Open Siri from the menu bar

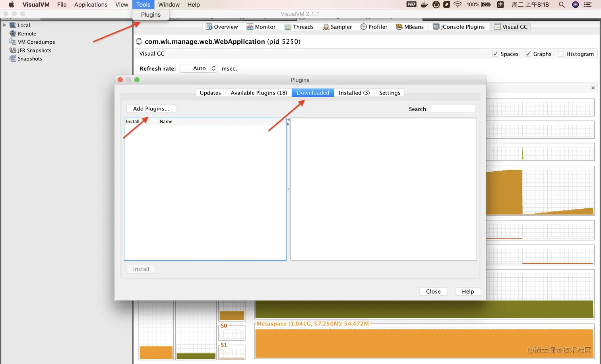576,4
